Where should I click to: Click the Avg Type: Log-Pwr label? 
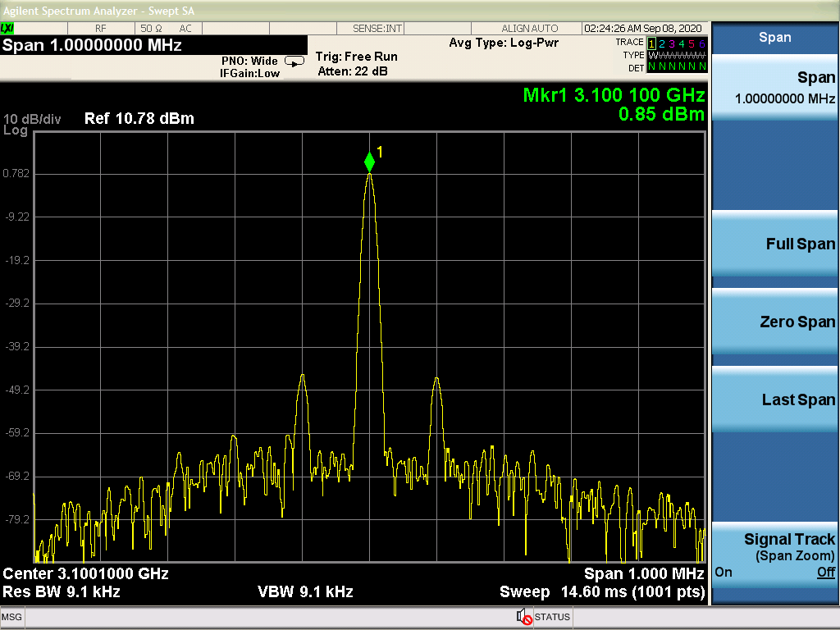[x=504, y=43]
